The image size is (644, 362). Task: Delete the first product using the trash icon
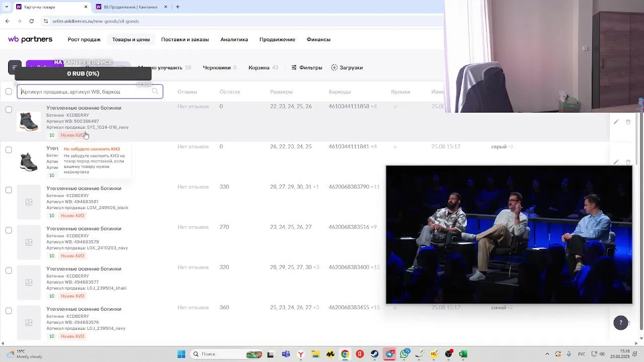click(628, 122)
